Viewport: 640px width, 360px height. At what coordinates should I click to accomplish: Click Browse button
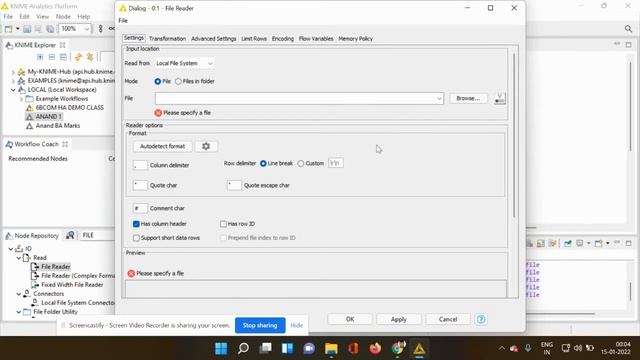click(x=468, y=98)
